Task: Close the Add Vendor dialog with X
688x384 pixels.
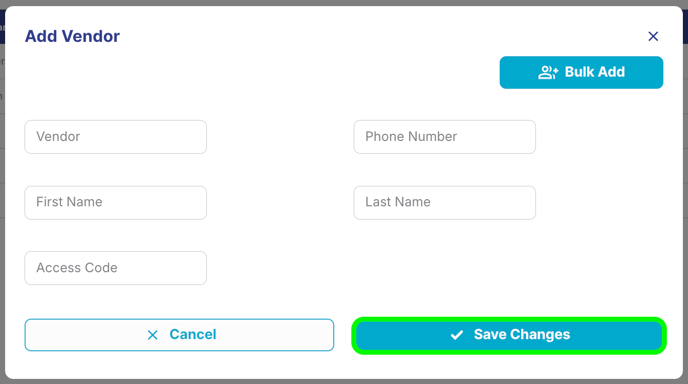Action: 653,36
